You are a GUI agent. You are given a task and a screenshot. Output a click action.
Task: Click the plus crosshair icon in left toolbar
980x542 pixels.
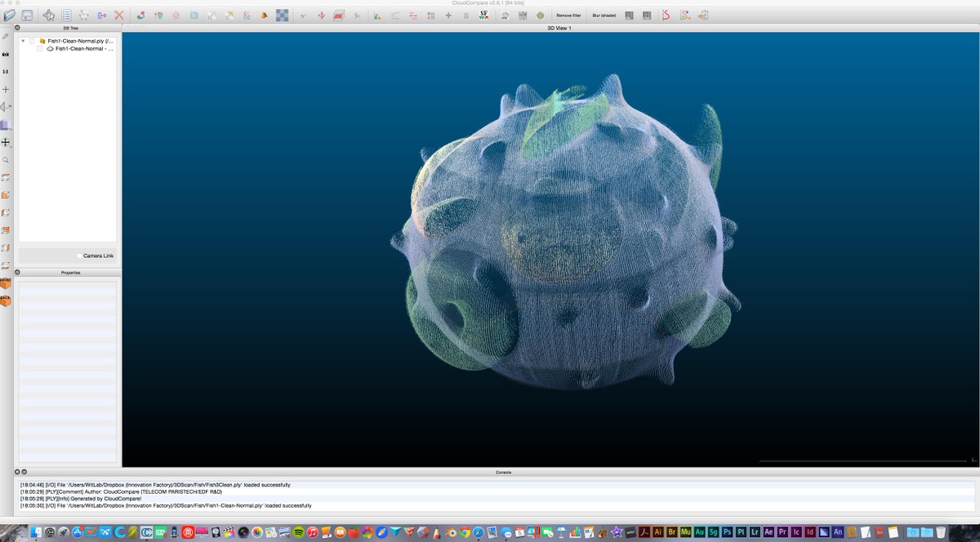[6, 89]
